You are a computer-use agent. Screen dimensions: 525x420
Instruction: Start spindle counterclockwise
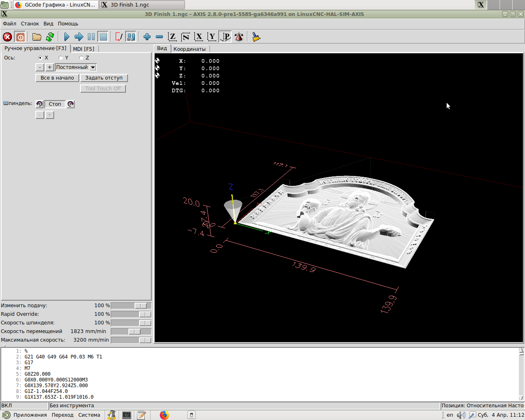coord(39,104)
